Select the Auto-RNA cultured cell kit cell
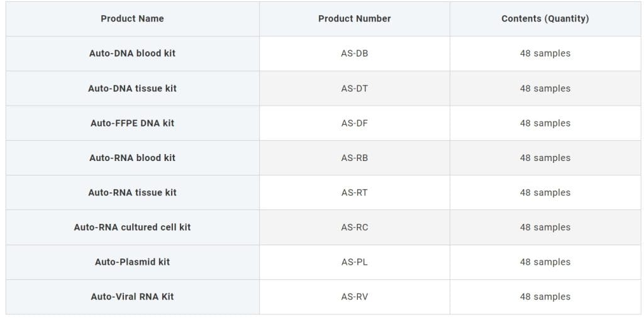This screenshot has height=322, width=644. pyautogui.click(x=132, y=227)
